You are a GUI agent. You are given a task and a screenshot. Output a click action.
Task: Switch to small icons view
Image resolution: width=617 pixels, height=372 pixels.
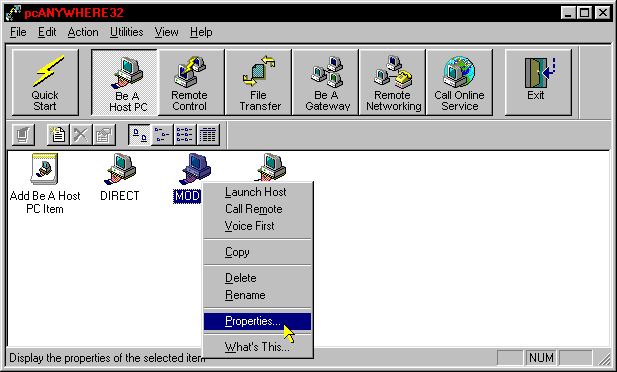[x=162, y=135]
